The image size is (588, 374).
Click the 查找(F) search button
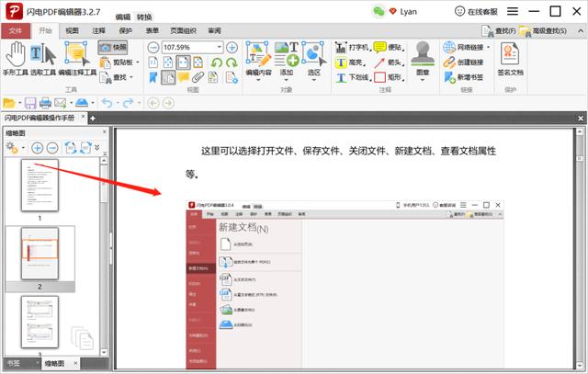(x=499, y=31)
